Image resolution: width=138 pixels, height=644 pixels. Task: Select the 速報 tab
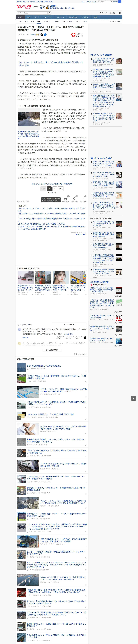[x=28, y=17]
